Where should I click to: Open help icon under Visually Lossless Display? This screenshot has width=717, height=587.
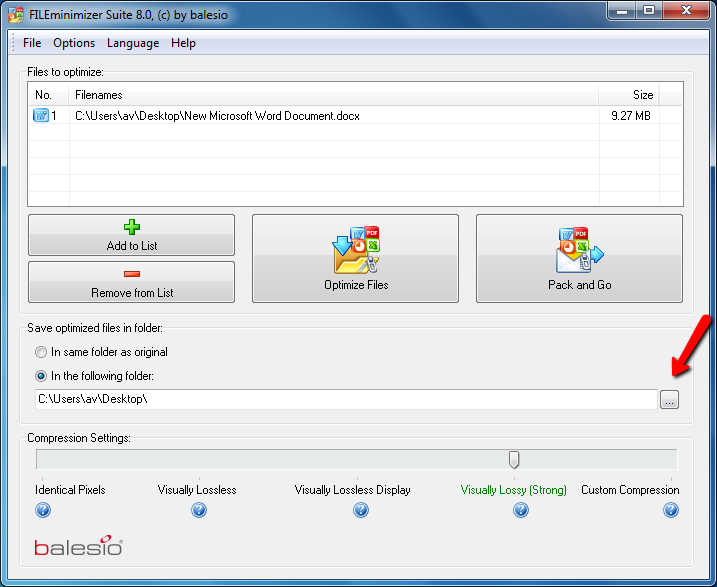point(361,510)
